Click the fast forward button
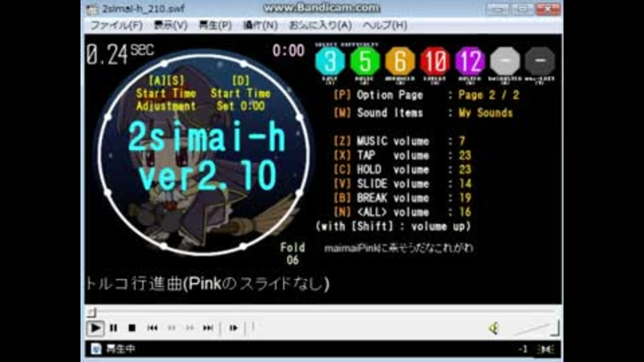Image resolution: width=644 pixels, height=362 pixels. point(190,328)
